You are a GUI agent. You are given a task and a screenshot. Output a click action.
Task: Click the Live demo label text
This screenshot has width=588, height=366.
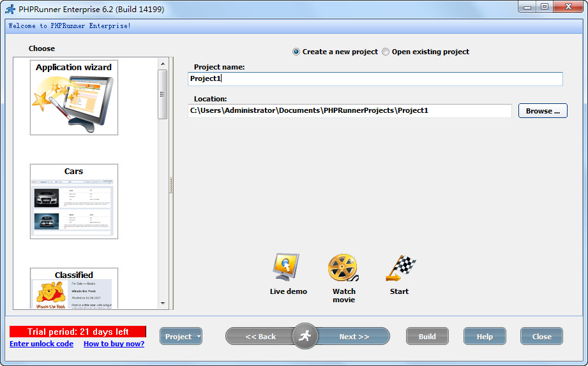coord(289,291)
